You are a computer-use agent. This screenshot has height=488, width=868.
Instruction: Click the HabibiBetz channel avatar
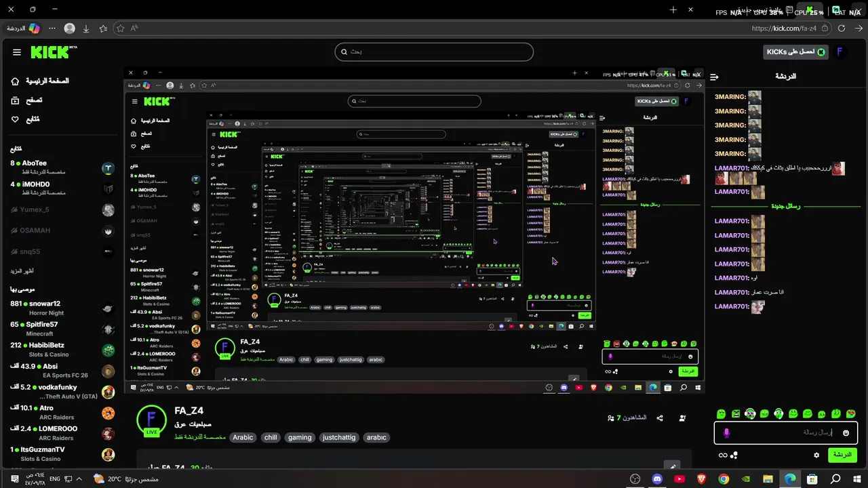[108, 350]
